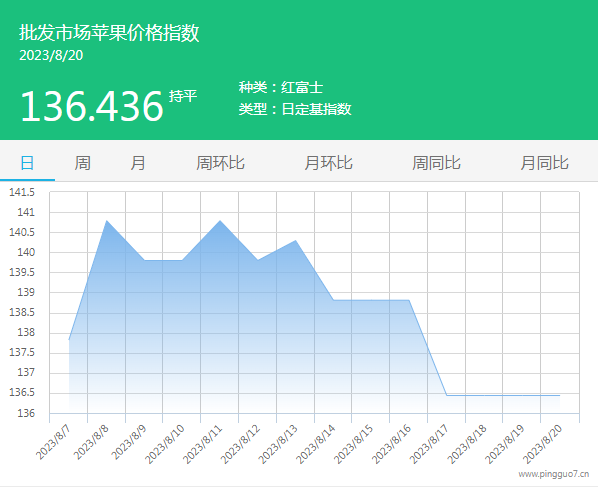Select the 月同比 tab
Image resolution: width=598 pixels, height=487 pixels.
(x=545, y=163)
